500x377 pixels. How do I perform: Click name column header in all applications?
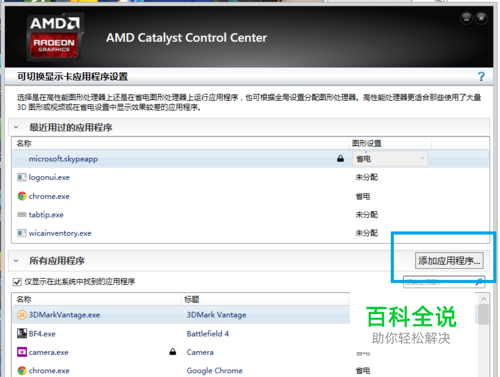[97, 299]
